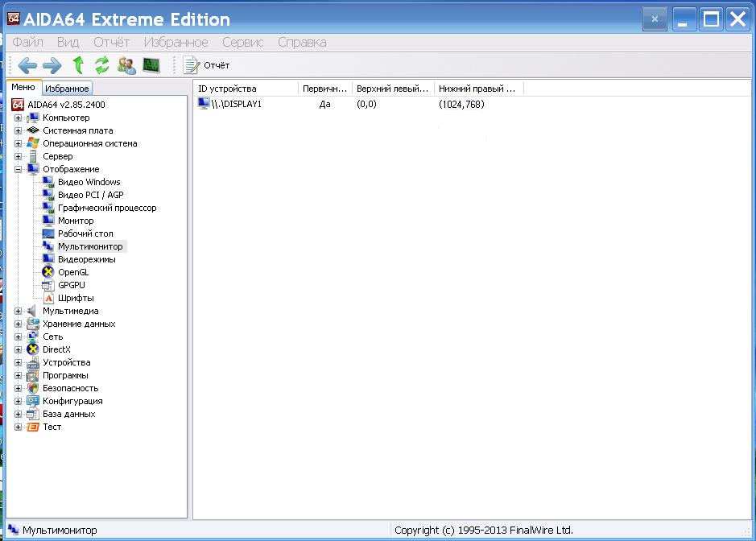Select the Монитор tree item

pos(76,221)
